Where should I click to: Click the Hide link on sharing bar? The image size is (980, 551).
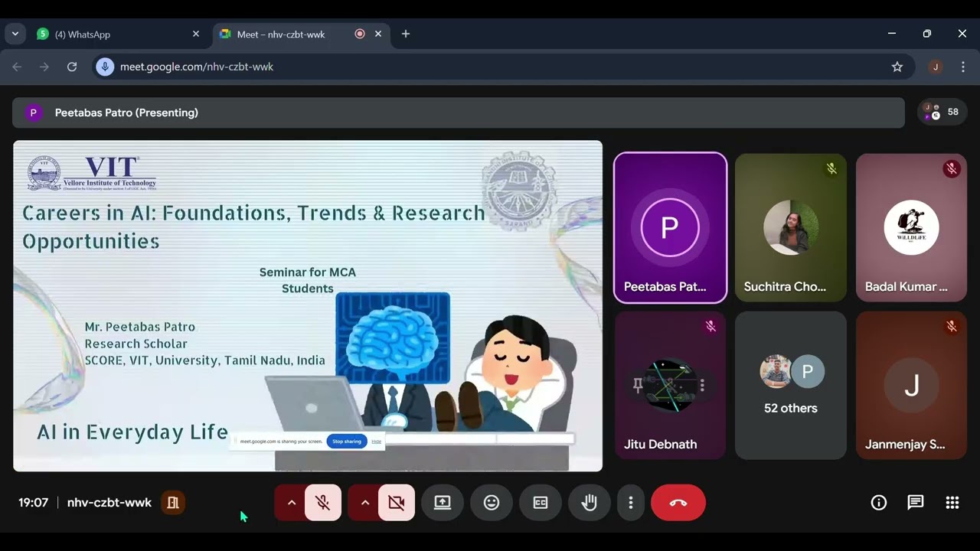click(376, 441)
